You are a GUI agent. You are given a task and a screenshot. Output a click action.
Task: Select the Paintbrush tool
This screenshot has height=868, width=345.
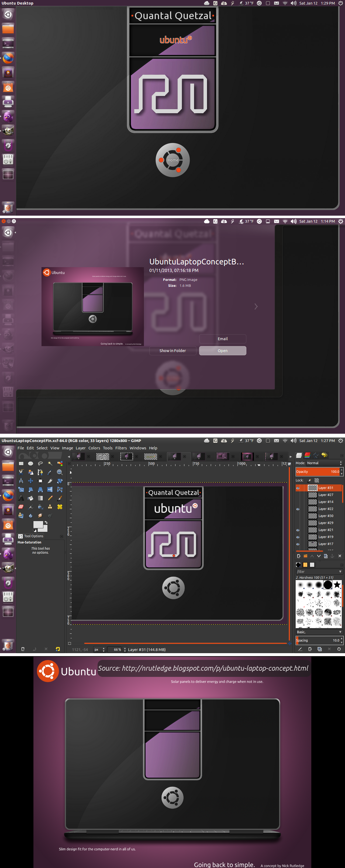tap(60, 498)
